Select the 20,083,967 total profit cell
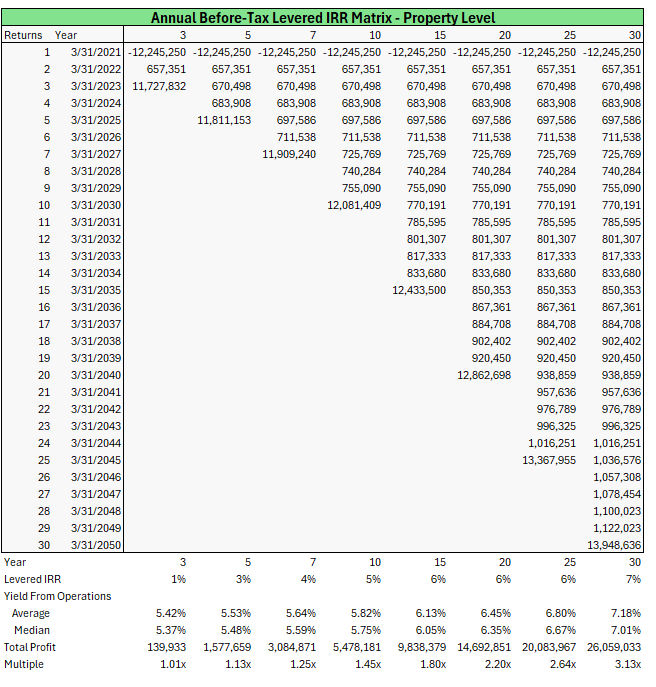Image resolution: width=656 pixels, height=687 pixels. point(549,647)
